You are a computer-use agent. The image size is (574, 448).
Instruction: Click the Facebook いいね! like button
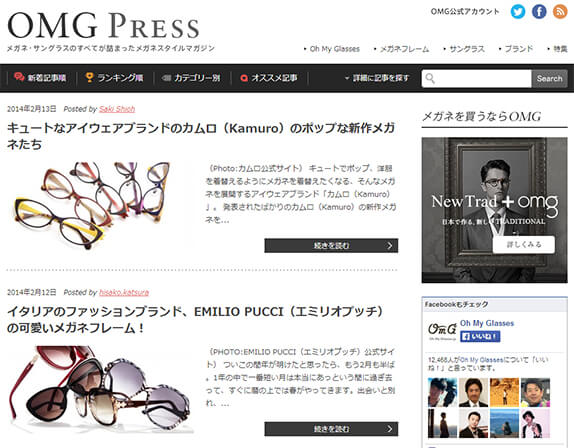480,336
